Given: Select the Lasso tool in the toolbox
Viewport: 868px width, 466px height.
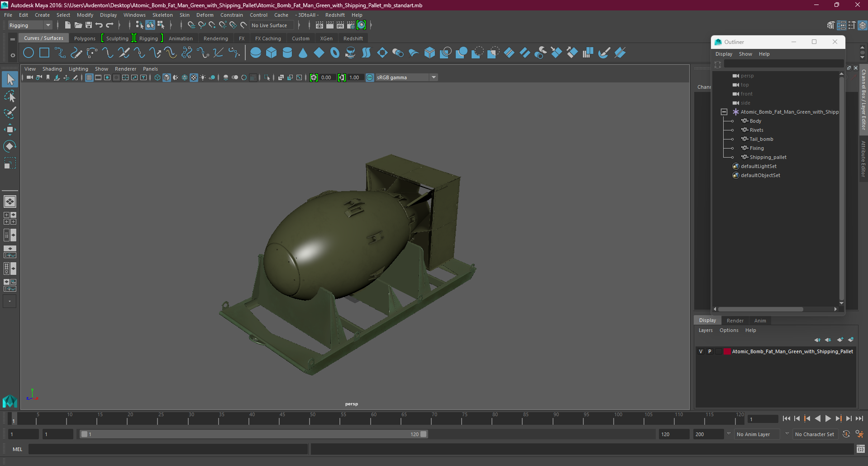Looking at the screenshot, I should [10, 96].
